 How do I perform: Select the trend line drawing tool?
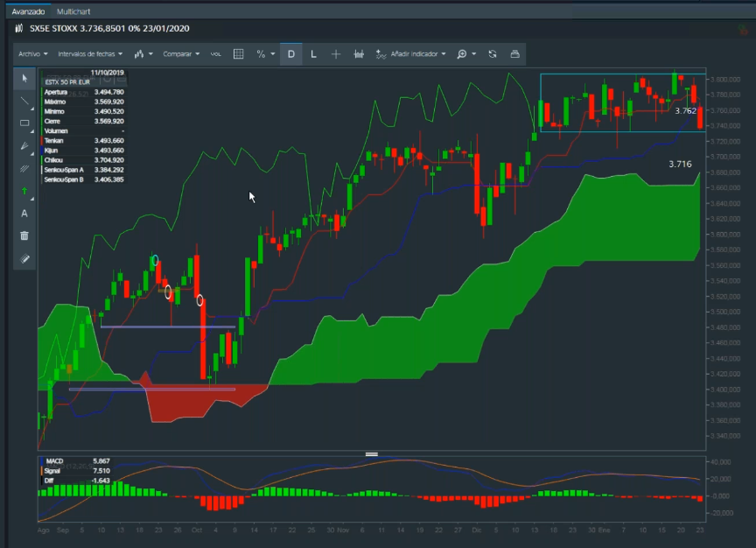pos(24,101)
